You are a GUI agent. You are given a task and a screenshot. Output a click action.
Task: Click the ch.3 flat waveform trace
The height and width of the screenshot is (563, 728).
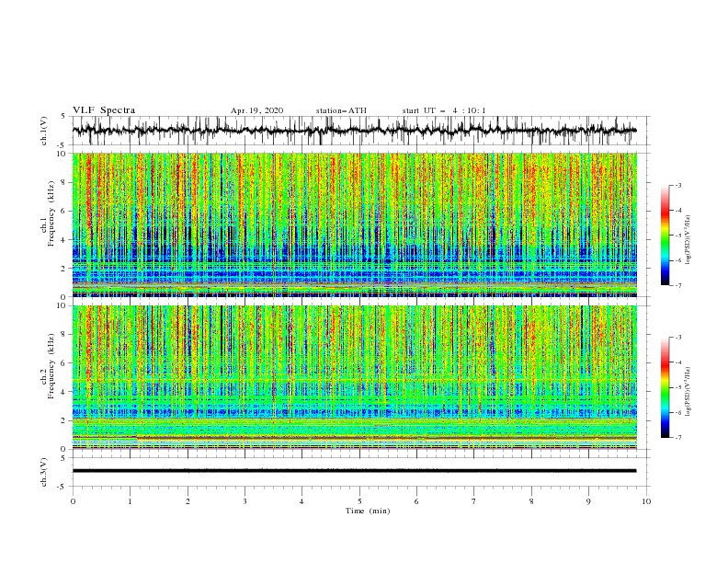tap(354, 471)
